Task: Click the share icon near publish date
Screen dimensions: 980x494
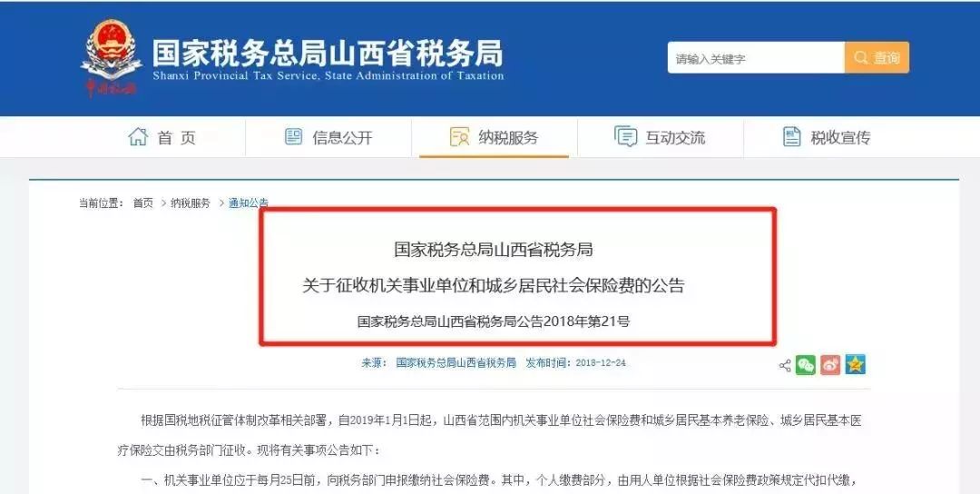Action: (x=785, y=366)
